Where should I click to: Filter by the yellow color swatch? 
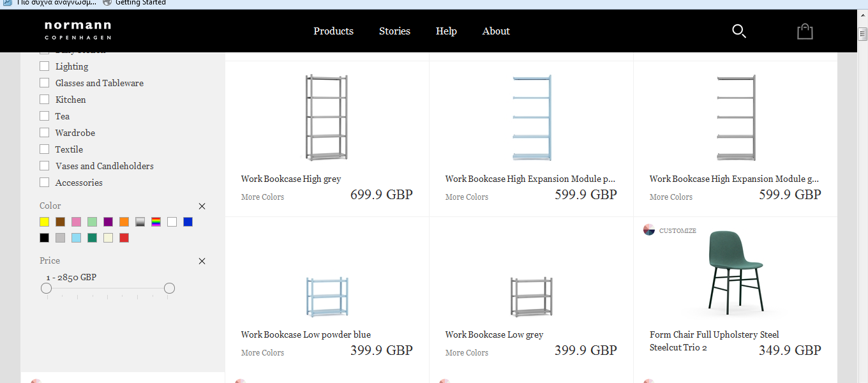(x=45, y=222)
